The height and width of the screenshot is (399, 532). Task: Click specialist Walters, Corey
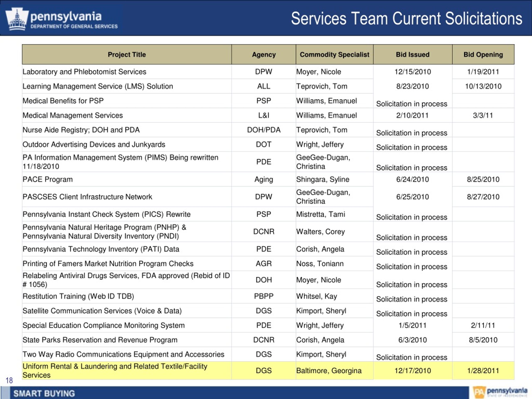point(321,232)
